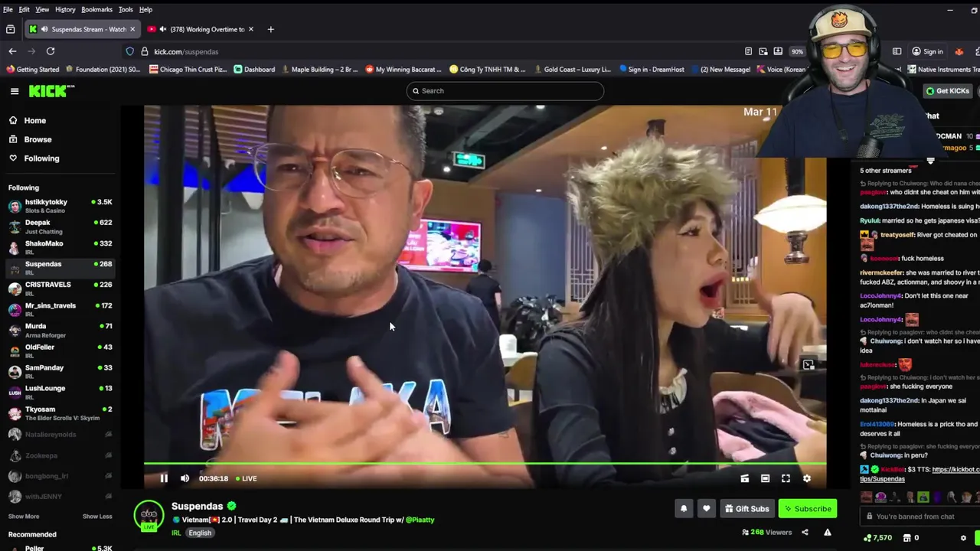Open the clip creation icon in player
980x551 pixels.
point(744,478)
